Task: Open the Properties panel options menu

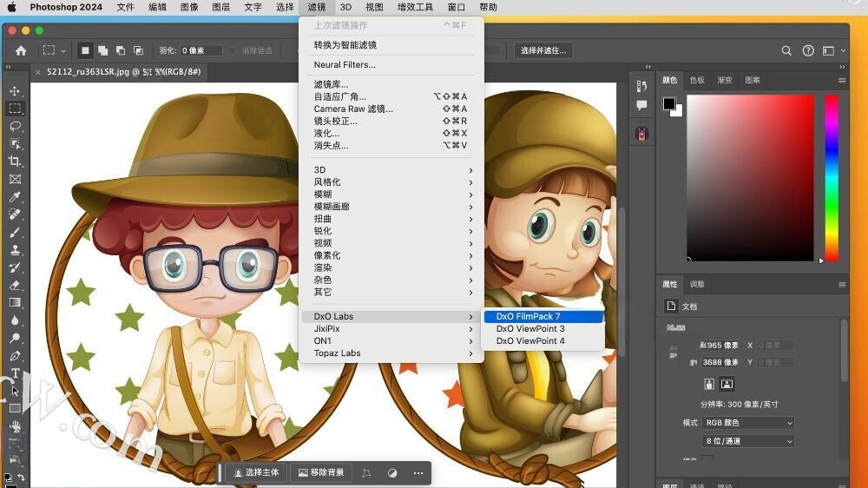Action: point(842,285)
